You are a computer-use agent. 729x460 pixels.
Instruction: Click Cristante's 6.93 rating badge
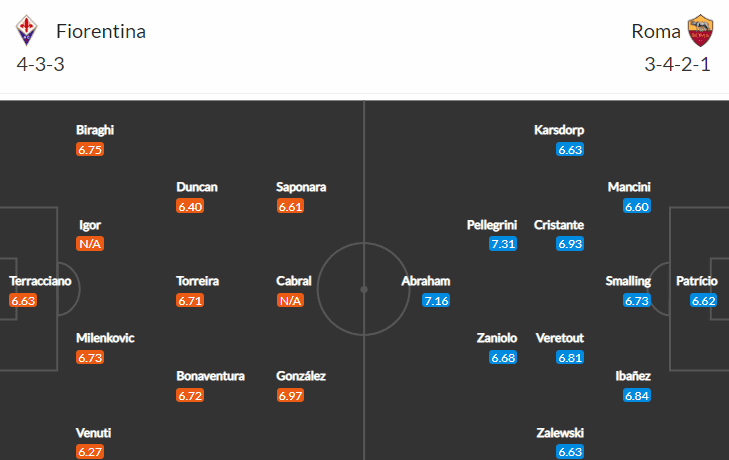[x=571, y=244]
